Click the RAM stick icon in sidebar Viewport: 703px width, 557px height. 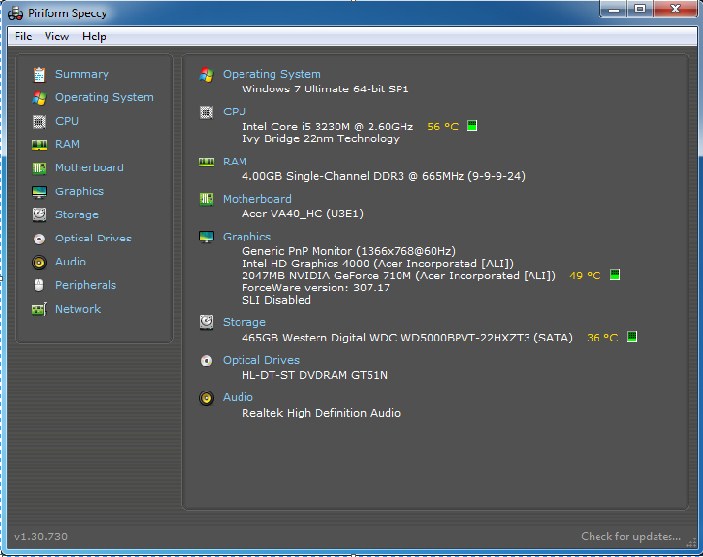coord(39,144)
